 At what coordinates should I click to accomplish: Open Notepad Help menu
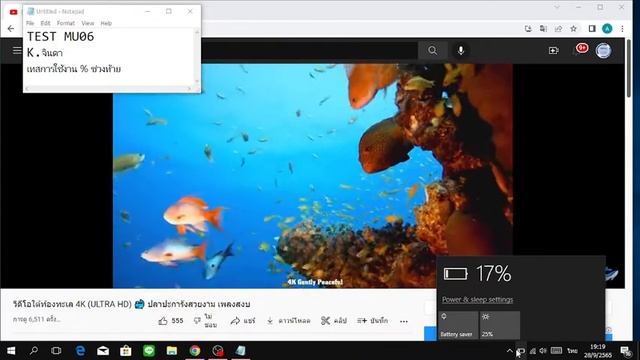coord(106,23)
